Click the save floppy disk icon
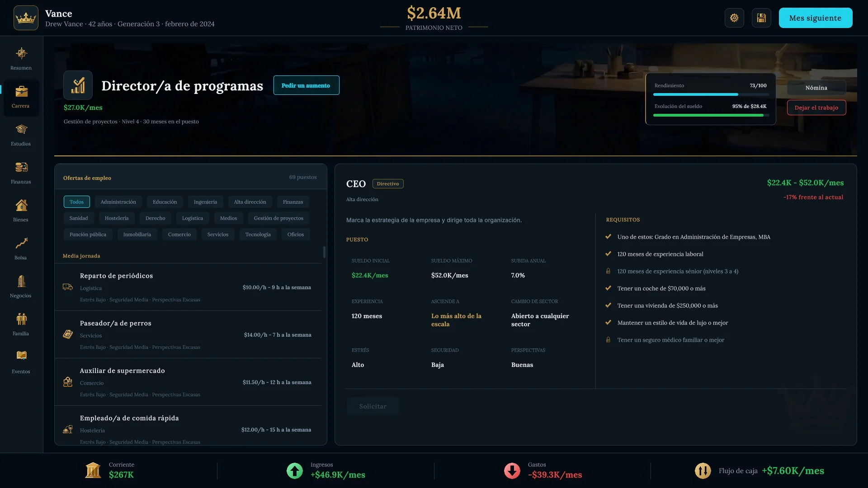The image size is (868, 488). click(761, 18)
